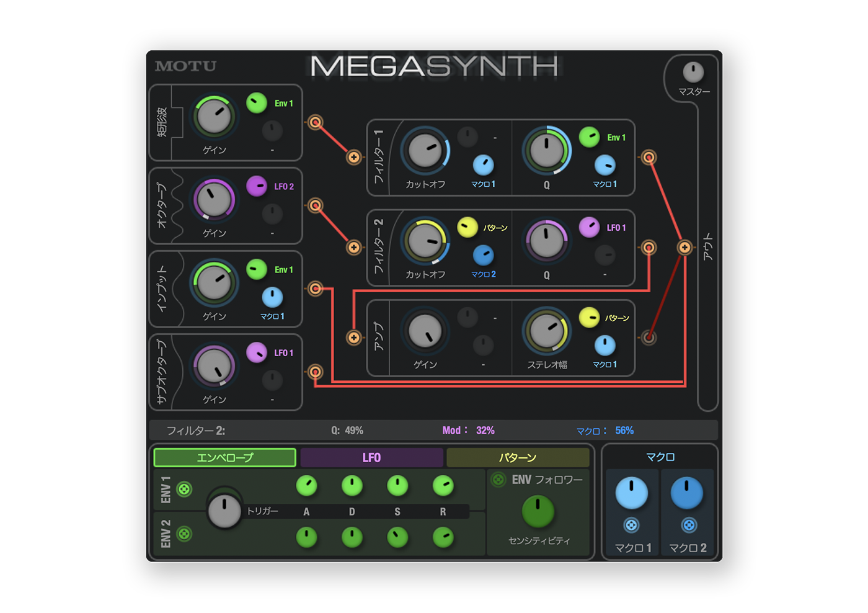Click the マクロ 1 large knob
The width and height of the screenshot is (868, 613).
pos(631,493)
